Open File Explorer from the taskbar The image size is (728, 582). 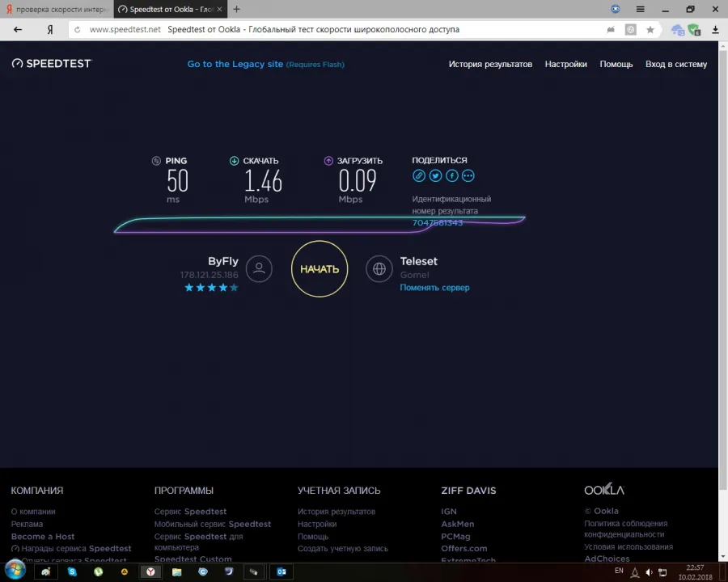176,571
